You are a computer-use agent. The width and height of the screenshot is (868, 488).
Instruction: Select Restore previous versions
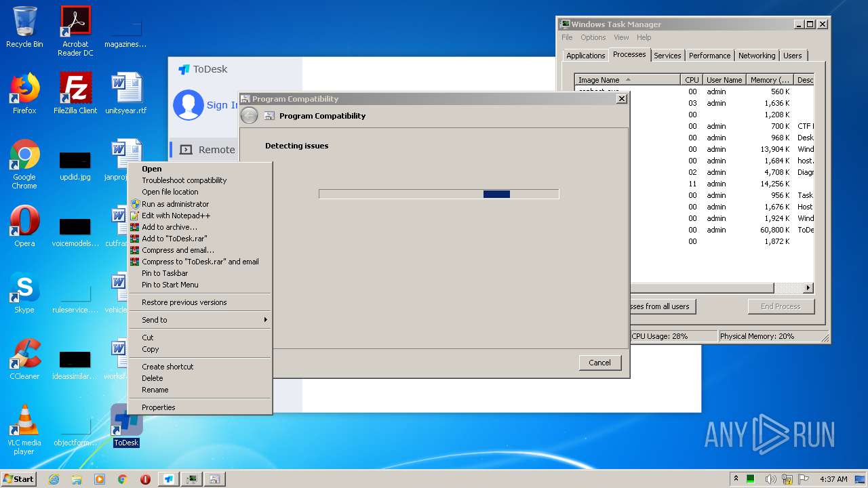click(200, 302)
